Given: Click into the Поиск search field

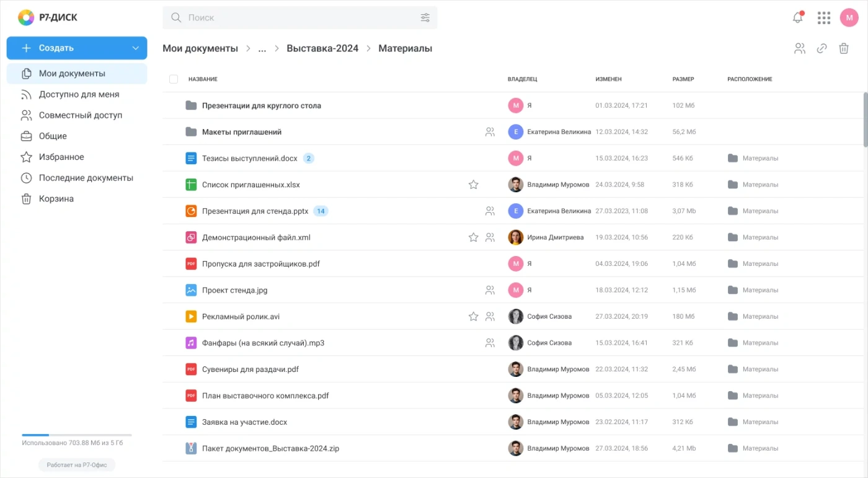Looking at the screenshot, I should [x=298, y=18].
